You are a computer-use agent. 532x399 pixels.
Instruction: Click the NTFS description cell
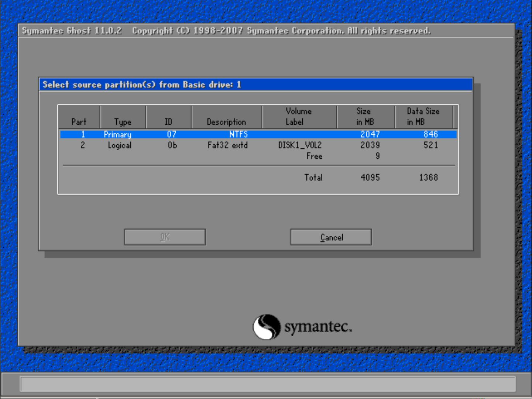coord(238,134)
